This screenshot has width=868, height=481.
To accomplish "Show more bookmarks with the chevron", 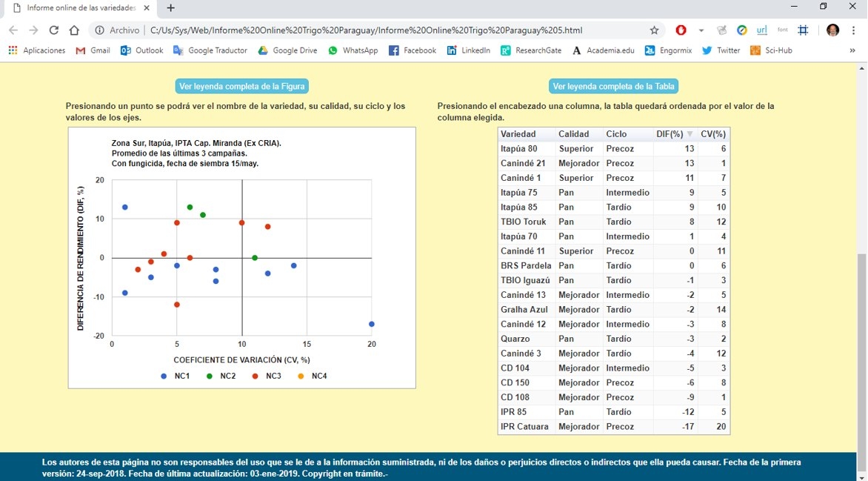I will pyautogui.click(x=852, y=50).
